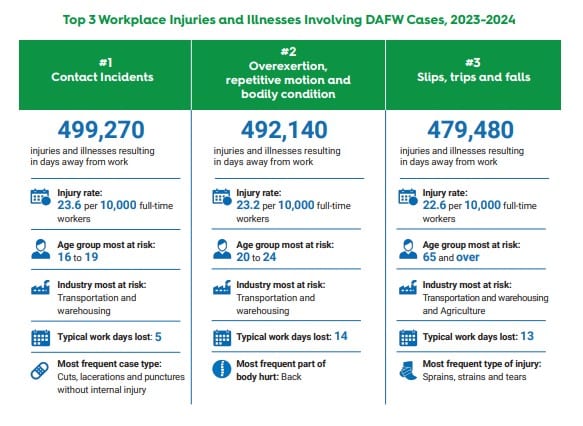Click the person icon next to age 20 to 24
Screen dimensions: 583x426
(x=222, y=249)
